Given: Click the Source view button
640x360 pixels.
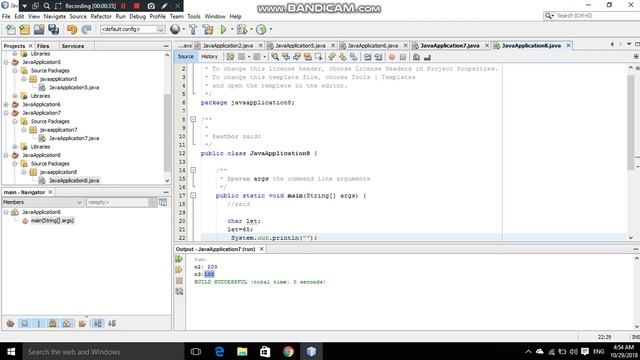Looking at the screenshot, I should (x=186, y=57).
